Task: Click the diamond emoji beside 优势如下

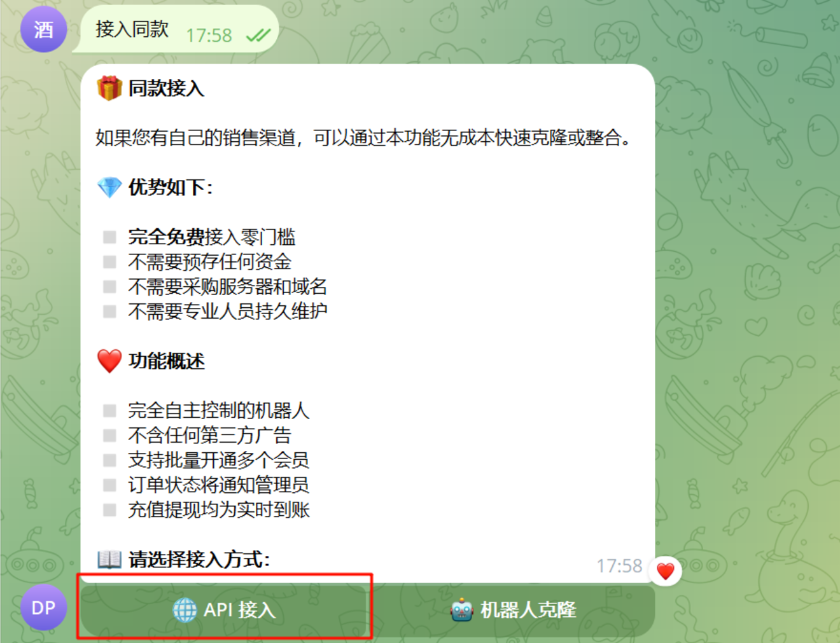Action: pos(109,187)
